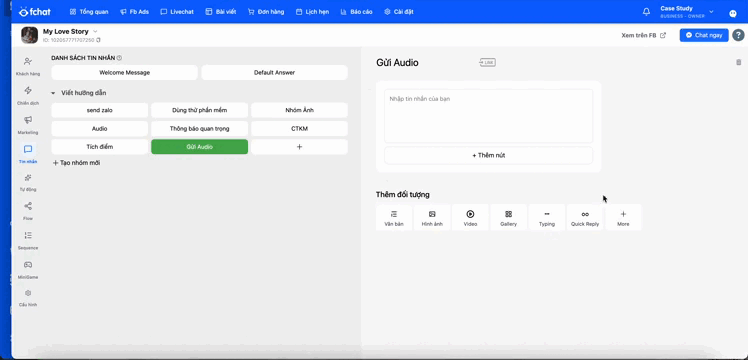Open the Báo cáo menu
Image resolution: width=748 pixels, height=360 pixels.
[356, 12]
